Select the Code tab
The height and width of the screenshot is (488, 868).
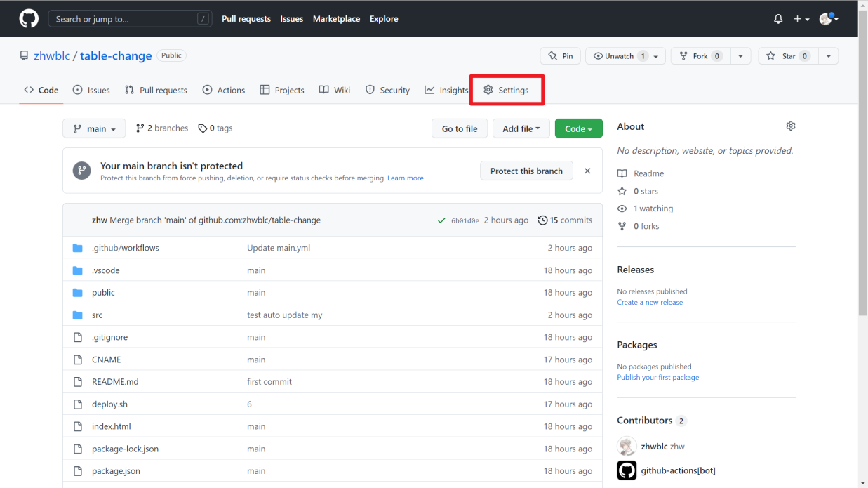(x=41, y=90)
